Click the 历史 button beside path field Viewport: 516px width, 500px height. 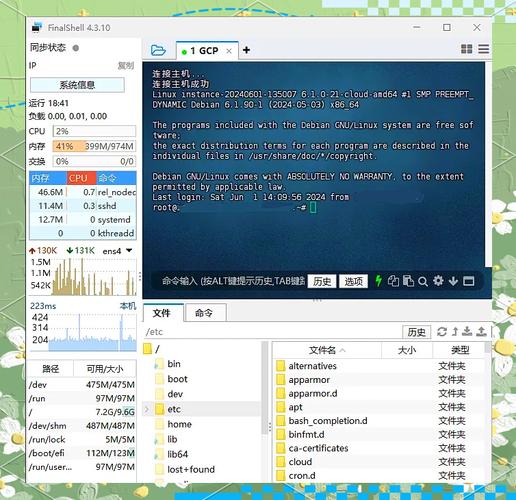(416, 332)
